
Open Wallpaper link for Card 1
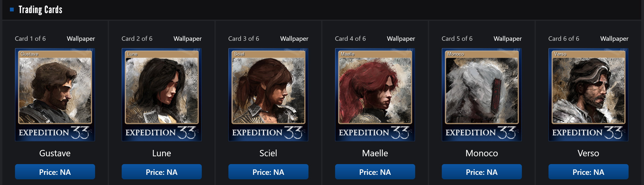click(x=81, y=39)
